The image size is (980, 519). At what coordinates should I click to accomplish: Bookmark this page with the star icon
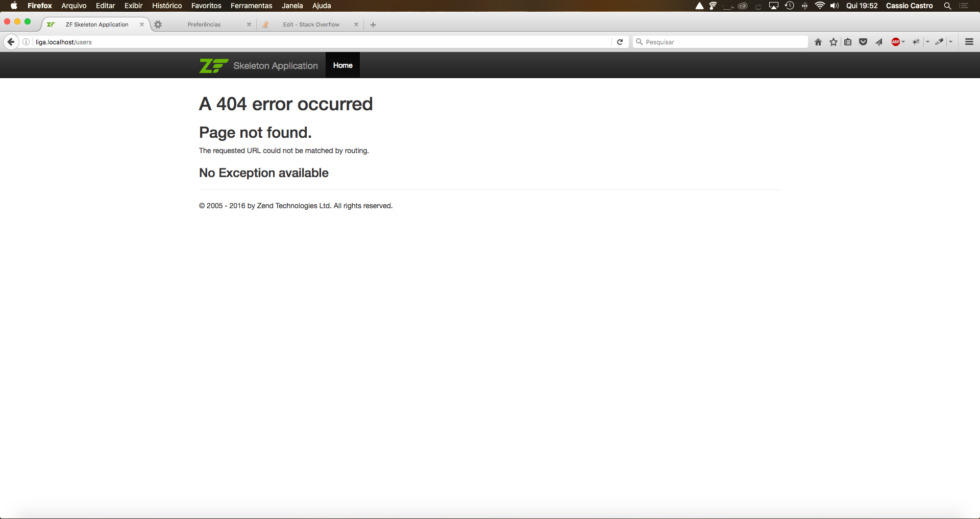[x=834, y=42]
